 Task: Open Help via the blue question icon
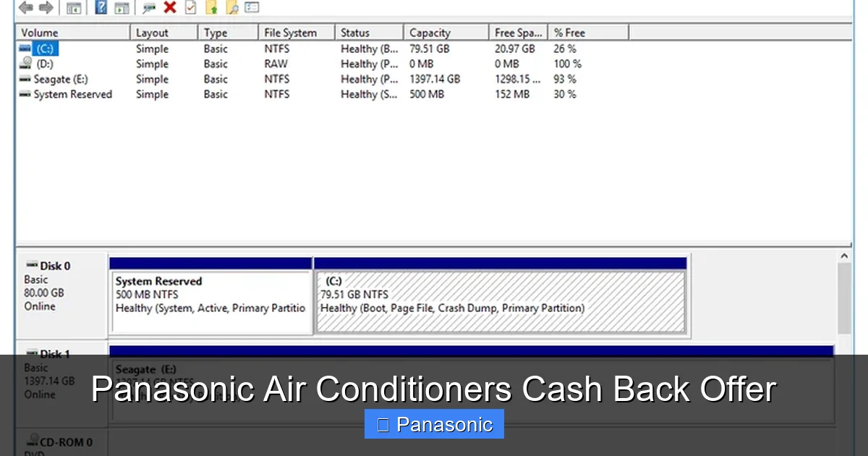[101, 8]
